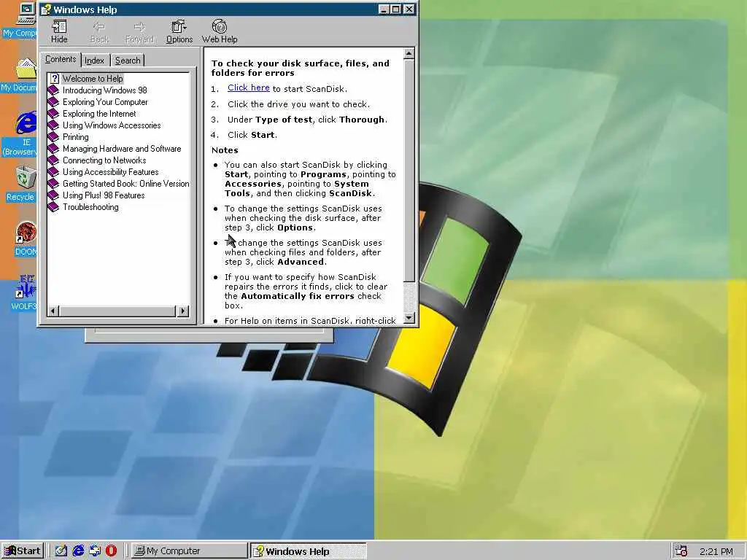Click the Opera quick launch icon

[x=111, y=551]
